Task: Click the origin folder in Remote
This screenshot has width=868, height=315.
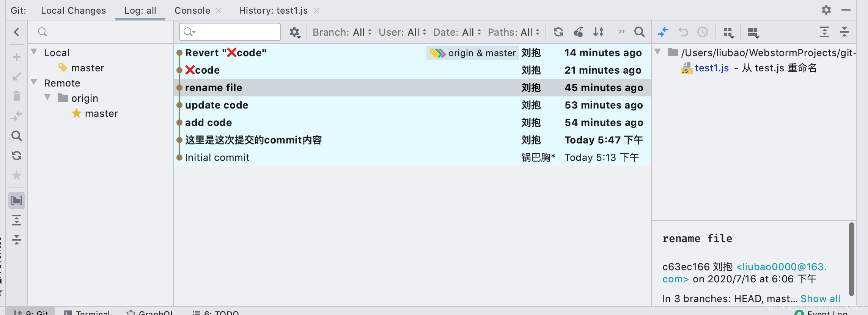Action: [85, 98]
